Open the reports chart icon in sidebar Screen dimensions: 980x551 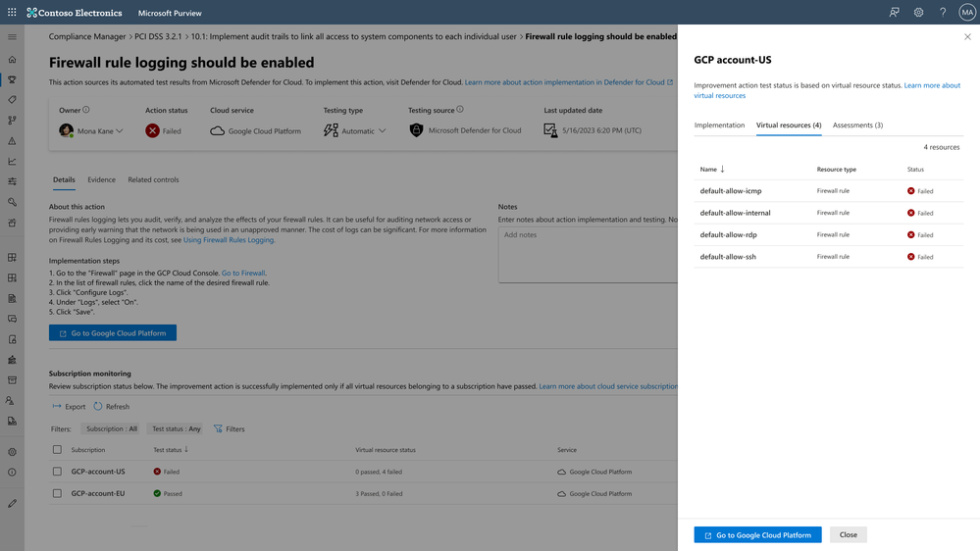(12, 161)
